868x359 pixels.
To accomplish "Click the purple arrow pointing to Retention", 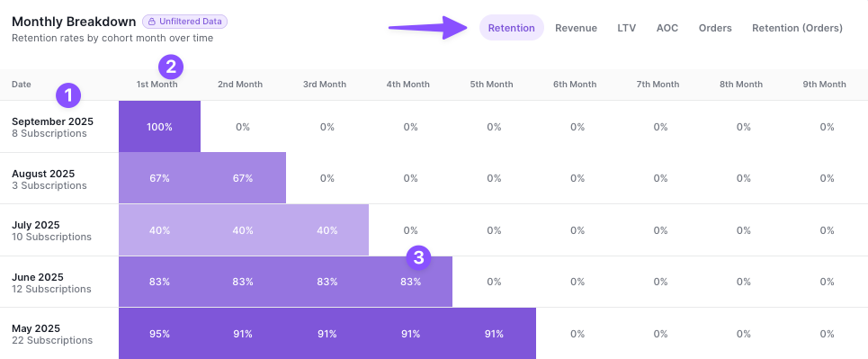I will click(x=427, y=27).
